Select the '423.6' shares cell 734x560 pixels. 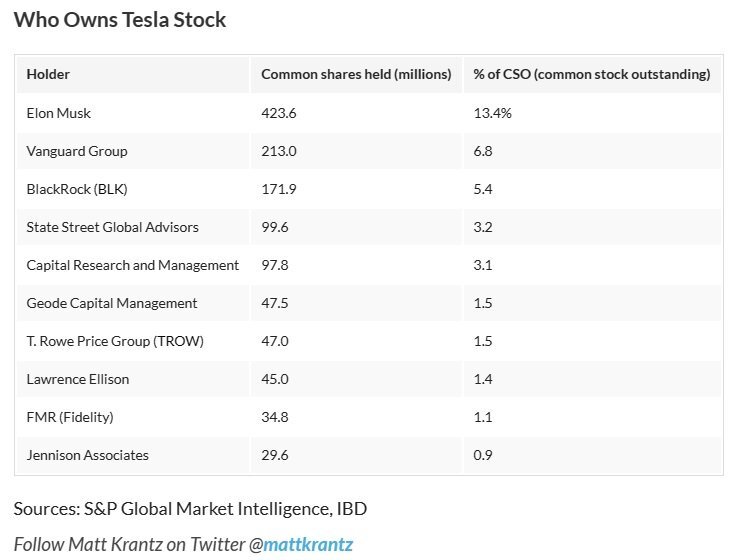point(356,113)
